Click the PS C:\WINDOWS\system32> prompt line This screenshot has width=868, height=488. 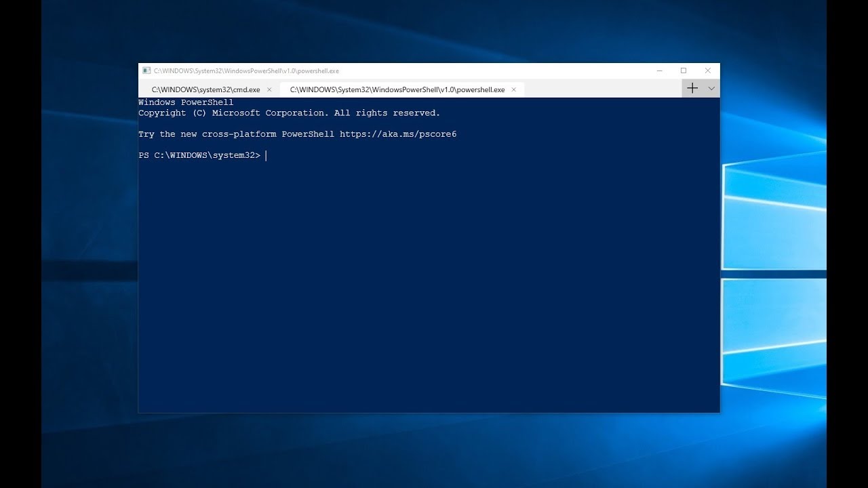[x=199, y=155]
